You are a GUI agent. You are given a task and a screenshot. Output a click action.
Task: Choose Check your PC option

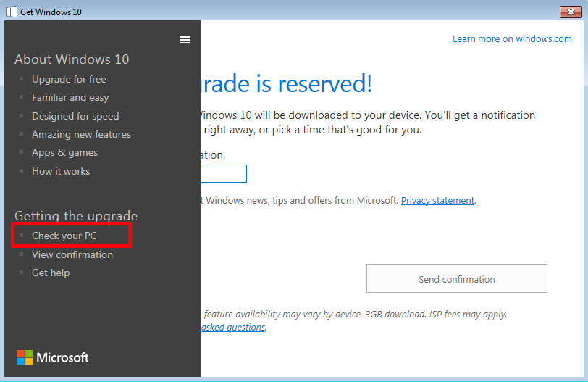point(64,236)
